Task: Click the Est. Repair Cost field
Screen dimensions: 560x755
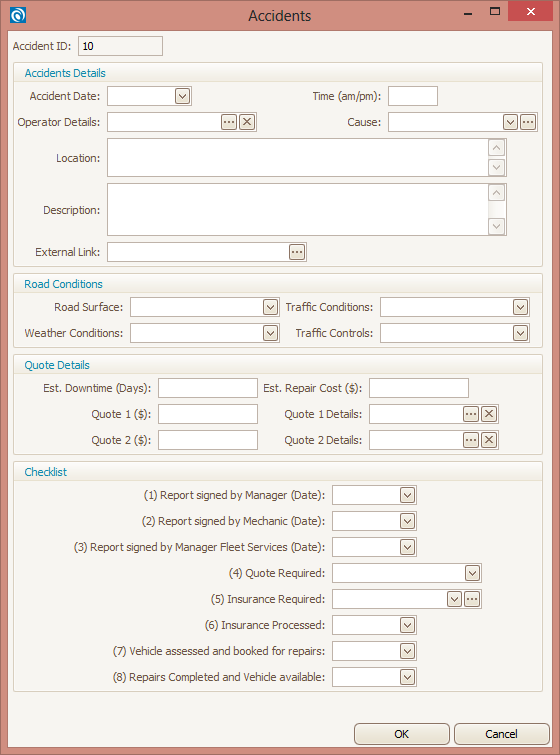Action: tap(419, 388)
